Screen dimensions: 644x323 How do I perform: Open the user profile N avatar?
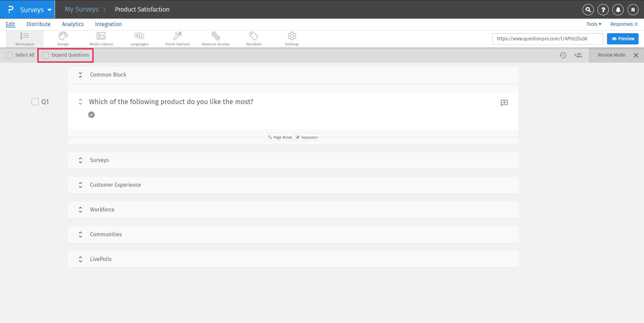[633, 10]
